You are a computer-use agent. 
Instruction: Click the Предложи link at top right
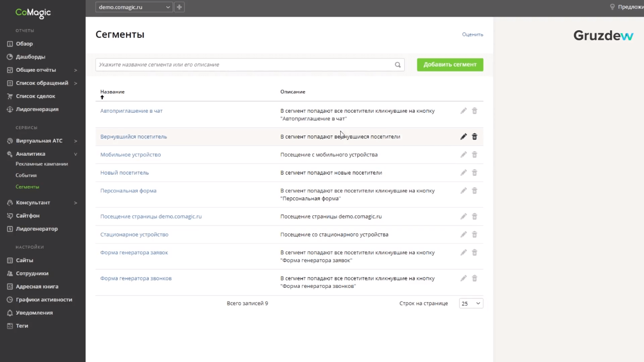pos(631,7)
